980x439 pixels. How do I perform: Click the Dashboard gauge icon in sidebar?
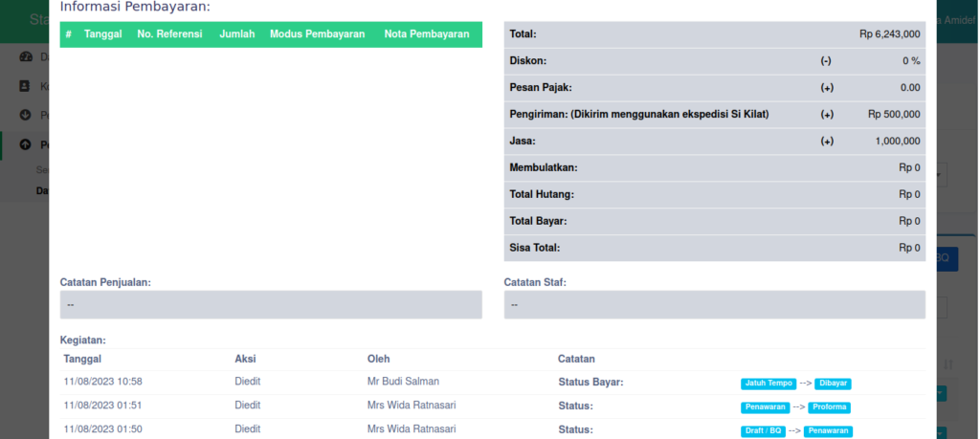pos(26,57)
